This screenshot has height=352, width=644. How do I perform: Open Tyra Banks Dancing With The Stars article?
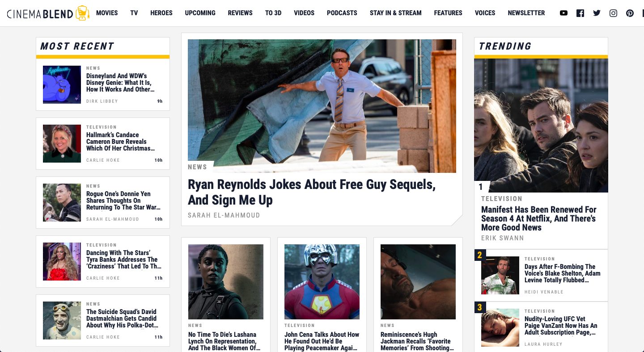point(123,260)
